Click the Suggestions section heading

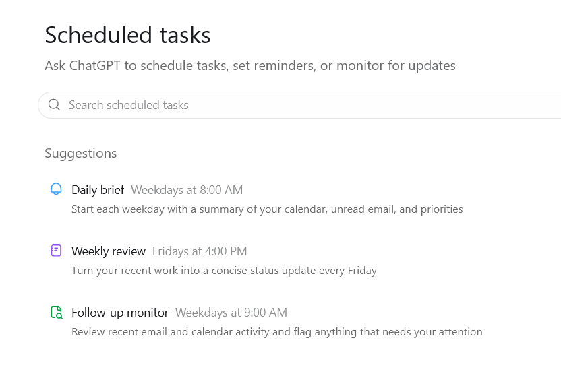pyautogui.click(x=80, y=154)
